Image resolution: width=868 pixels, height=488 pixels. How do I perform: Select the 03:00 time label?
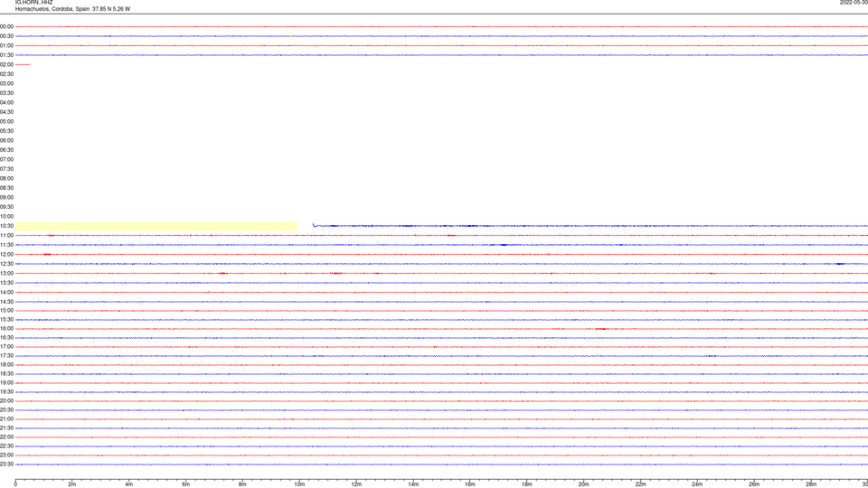point(6,83)
